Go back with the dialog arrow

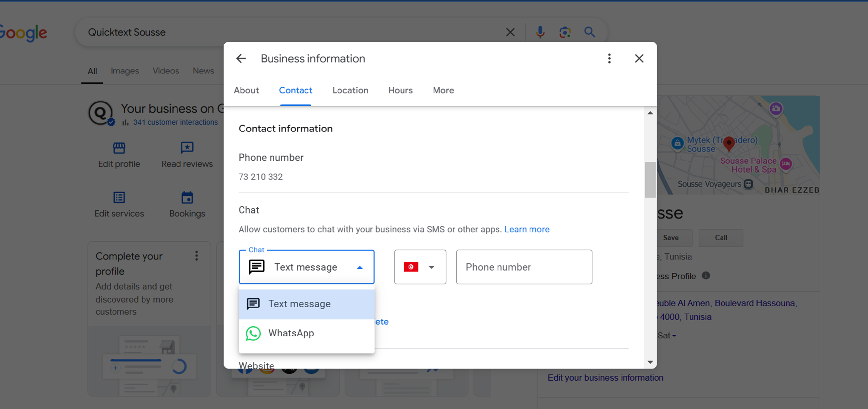(x=241, y=59)
